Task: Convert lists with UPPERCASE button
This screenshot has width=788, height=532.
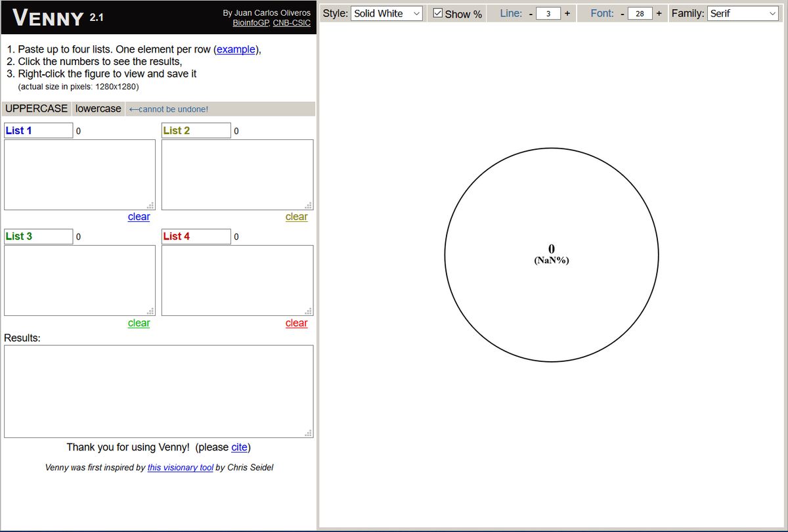Action: (x=36, y=109)
